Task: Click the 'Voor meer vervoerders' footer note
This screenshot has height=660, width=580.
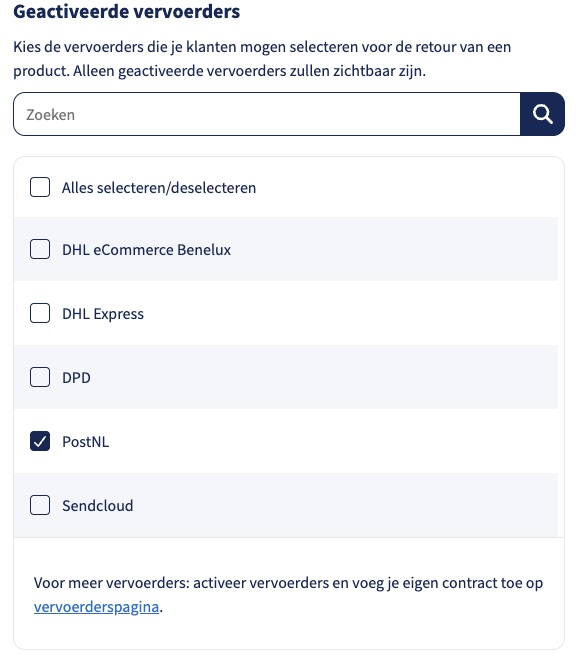Action: 288,595
